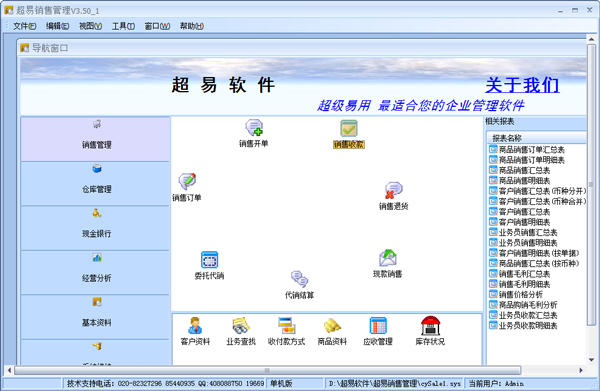Click horizontal scrollbar left arrow
This screenshot has height=391, width=600.
[x=9, y=370]
